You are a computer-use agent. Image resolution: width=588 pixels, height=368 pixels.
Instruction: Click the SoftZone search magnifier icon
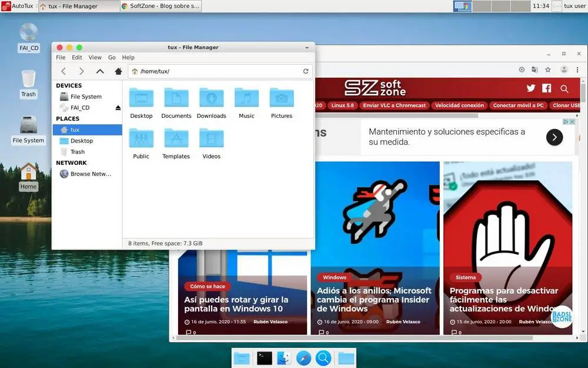[564, 89]
